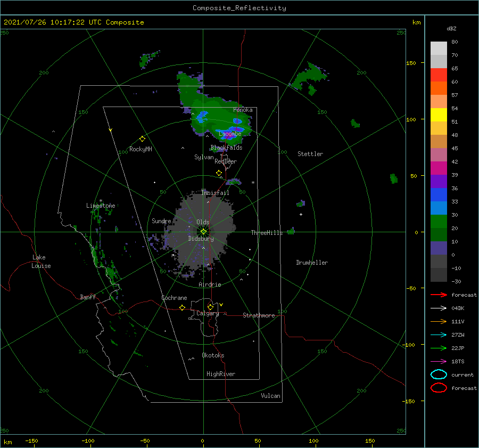Click the 0 dBZ purple swatch
This screenshot has height=448, width=479.
[x=439, y=248]
